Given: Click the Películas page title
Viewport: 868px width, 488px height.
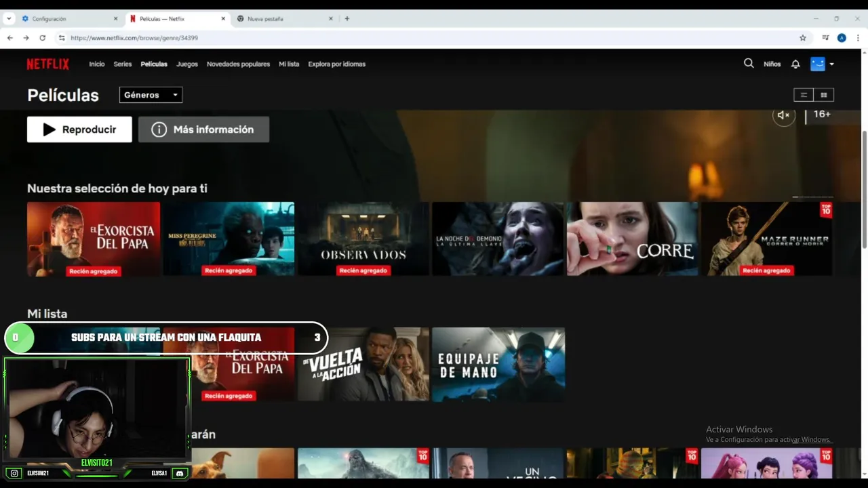Looking at the screenshot, I should (x=63, y=96).
